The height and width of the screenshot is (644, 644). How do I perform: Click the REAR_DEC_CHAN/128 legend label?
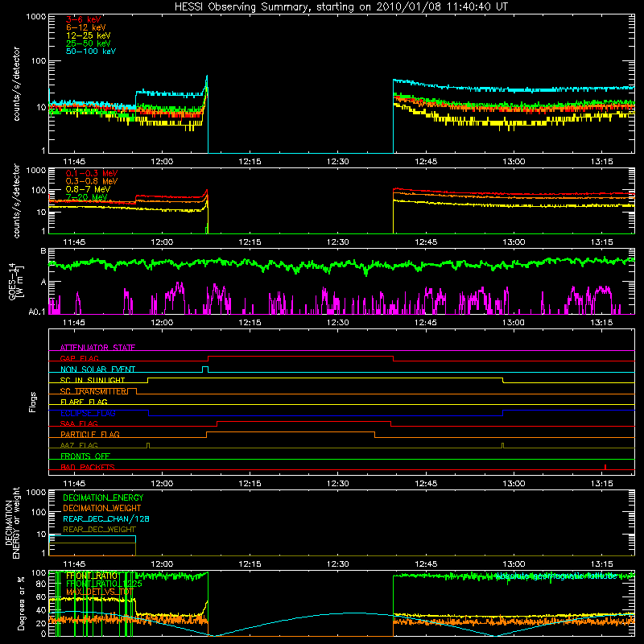(x=106, y=518)
